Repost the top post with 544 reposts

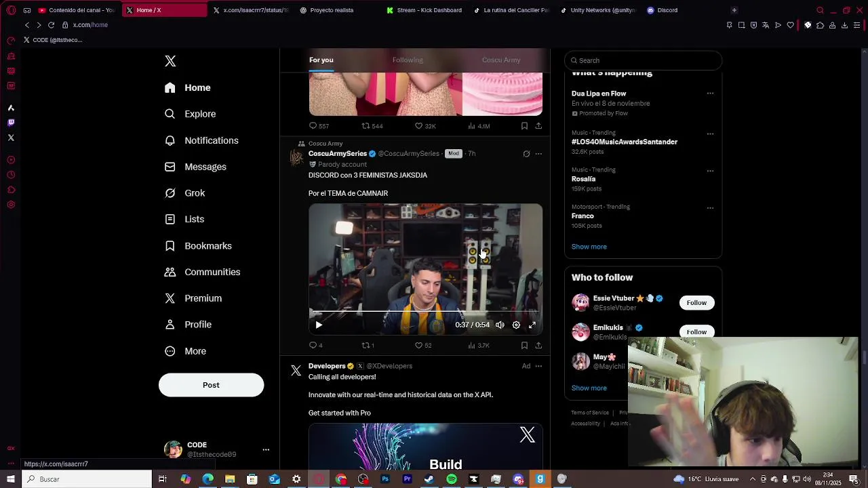point(372,126)
